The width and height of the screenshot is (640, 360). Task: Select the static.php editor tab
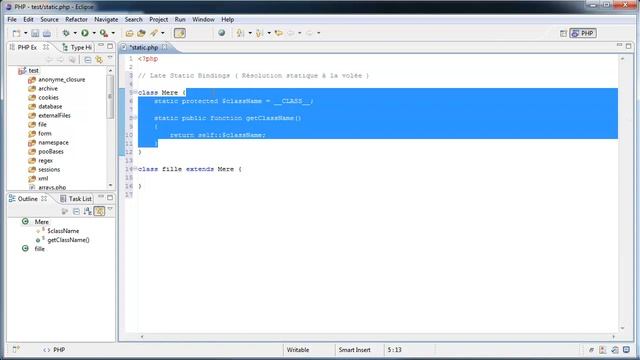click(144, 47)
